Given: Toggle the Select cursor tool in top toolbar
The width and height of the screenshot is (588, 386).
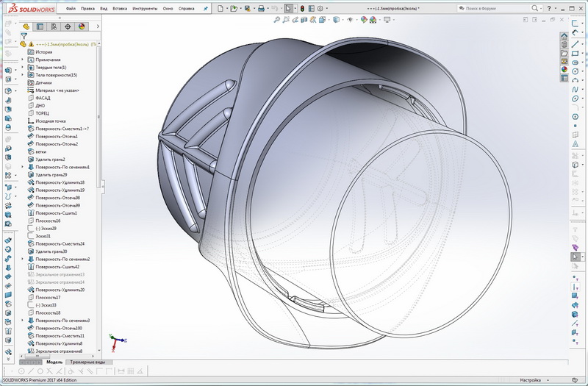Looking at the screenshot, I should pos(288,8).
